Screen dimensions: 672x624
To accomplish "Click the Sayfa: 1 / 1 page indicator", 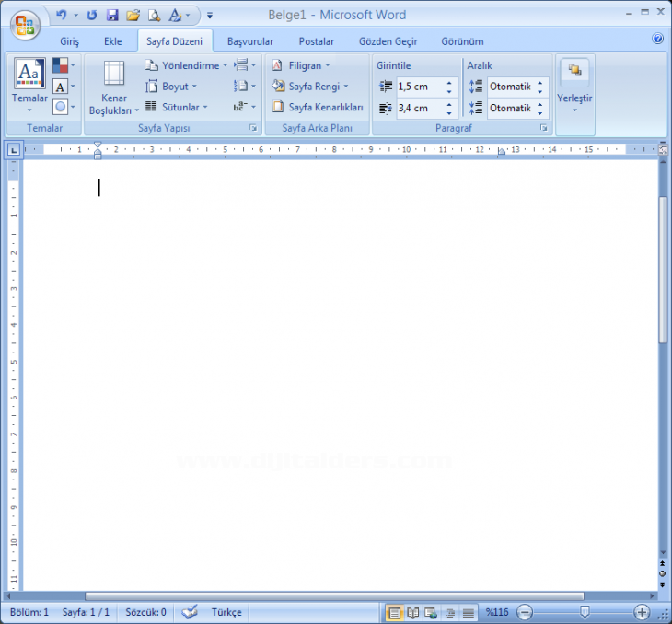I will (x=86, y=612).
